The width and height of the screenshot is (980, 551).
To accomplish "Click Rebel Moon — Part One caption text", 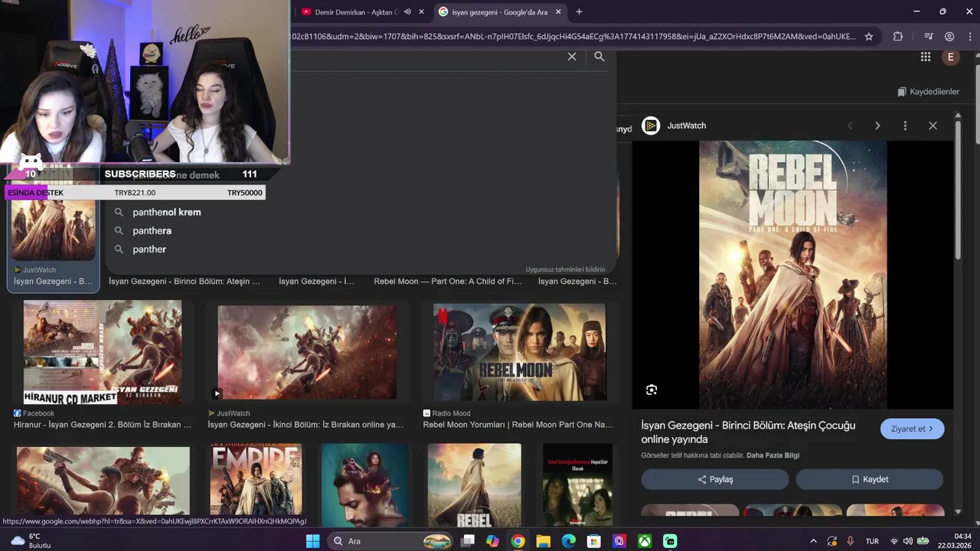I will click(x=447, y=281).
